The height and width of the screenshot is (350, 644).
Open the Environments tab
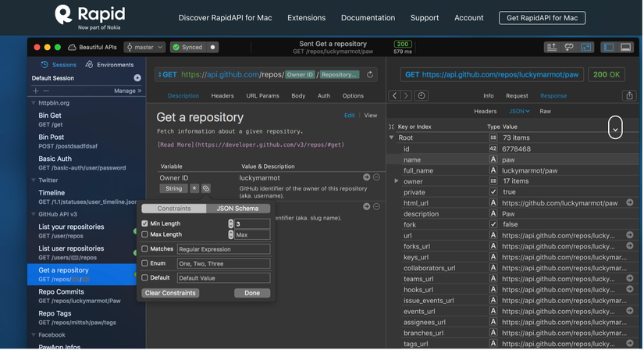[x=109, y=65]
